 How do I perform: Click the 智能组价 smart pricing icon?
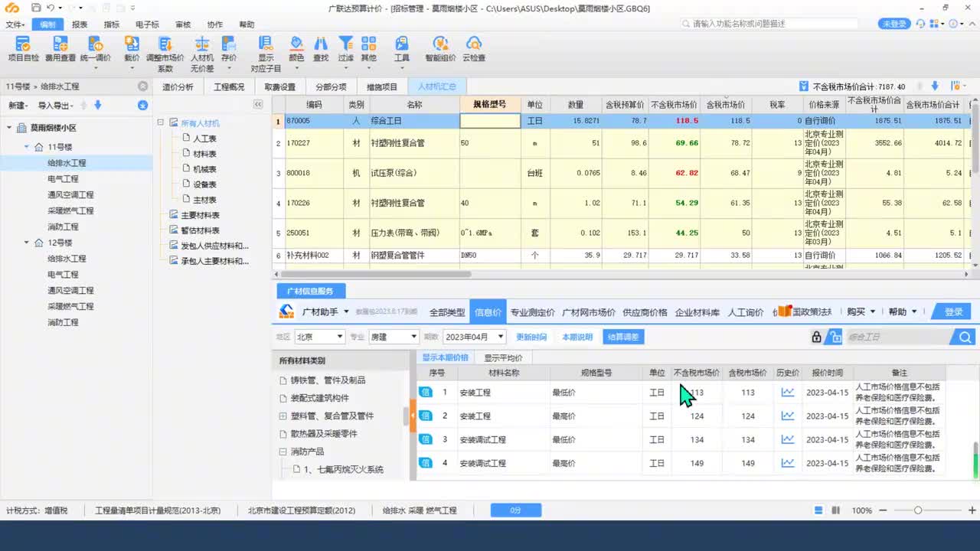pyautogui.click(x=440, y=44)
